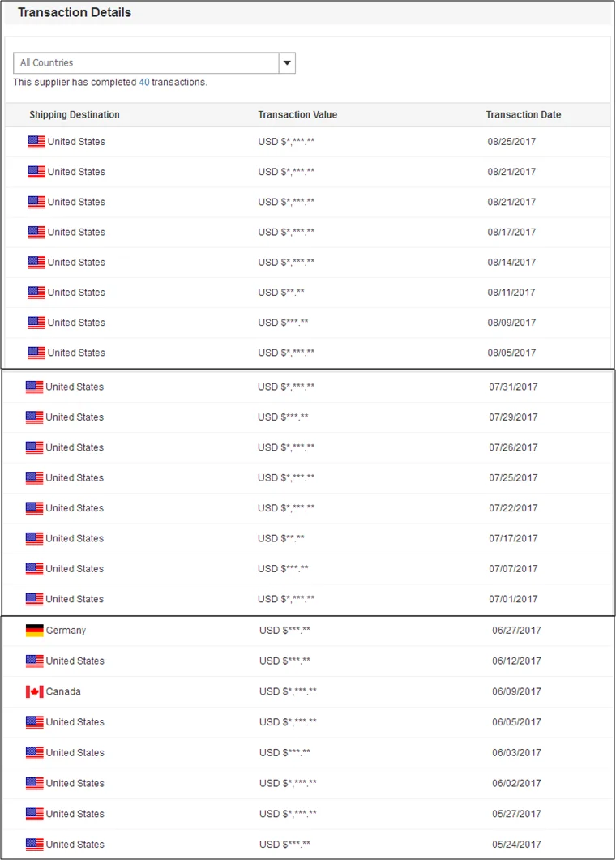Click the US flag in the 07/17/2017 row
The width and height of the screenshot is (616, 860).
[x=34, y=539]
